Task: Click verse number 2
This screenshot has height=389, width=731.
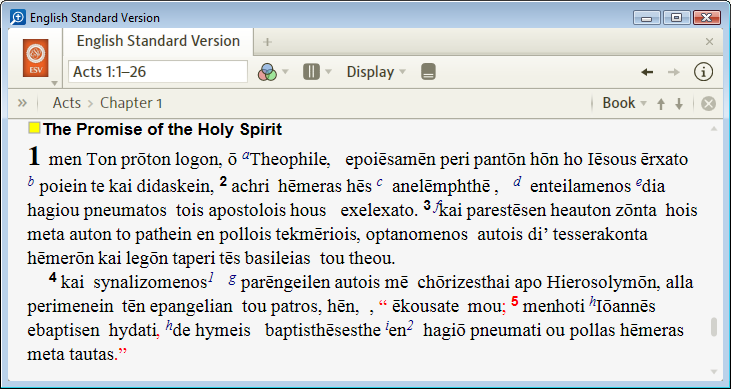Action: [x=223, y=182]
